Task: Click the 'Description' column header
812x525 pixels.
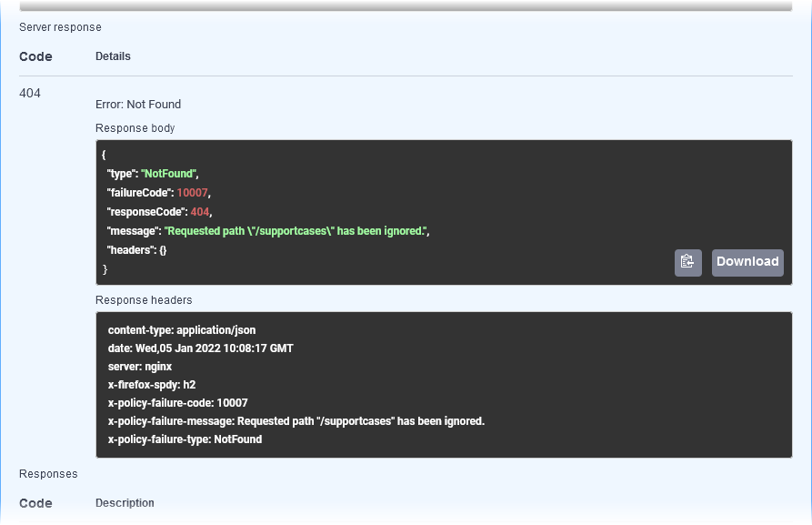Action: [125, 503]
